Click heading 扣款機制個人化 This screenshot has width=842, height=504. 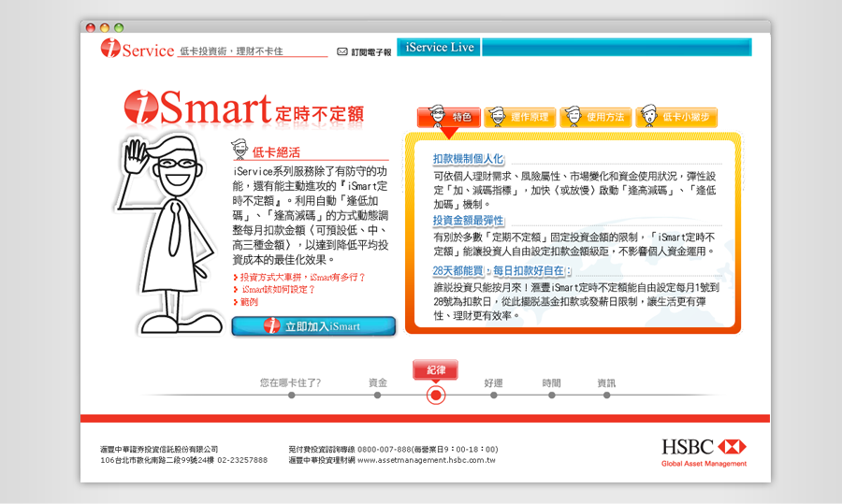(469, 159)
